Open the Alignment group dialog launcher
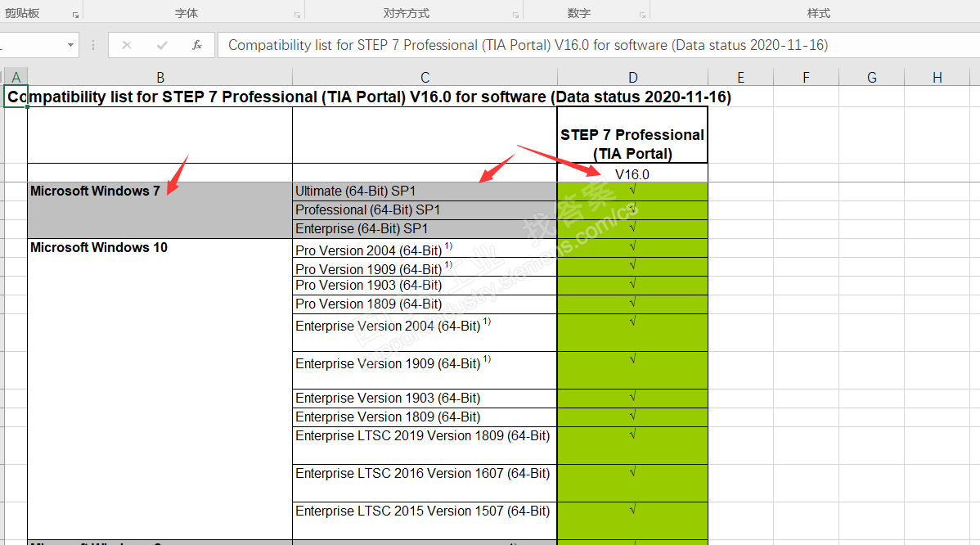The width and height of the screenshot is (980, 545). 515,15
